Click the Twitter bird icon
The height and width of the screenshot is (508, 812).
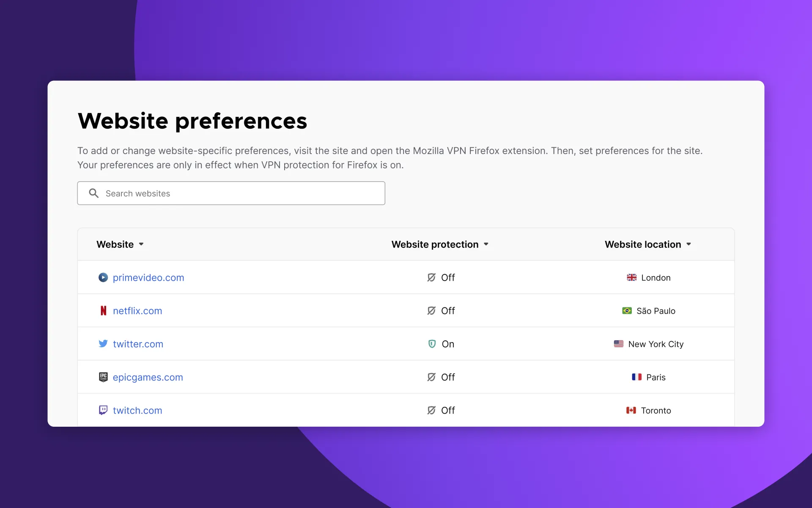click(103, 344)
